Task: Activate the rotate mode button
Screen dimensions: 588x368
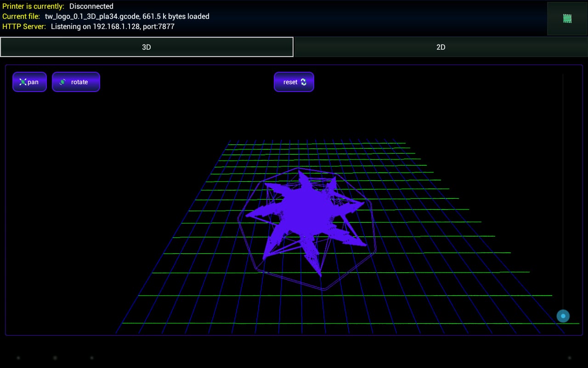Action: click(x=76, y=82)
